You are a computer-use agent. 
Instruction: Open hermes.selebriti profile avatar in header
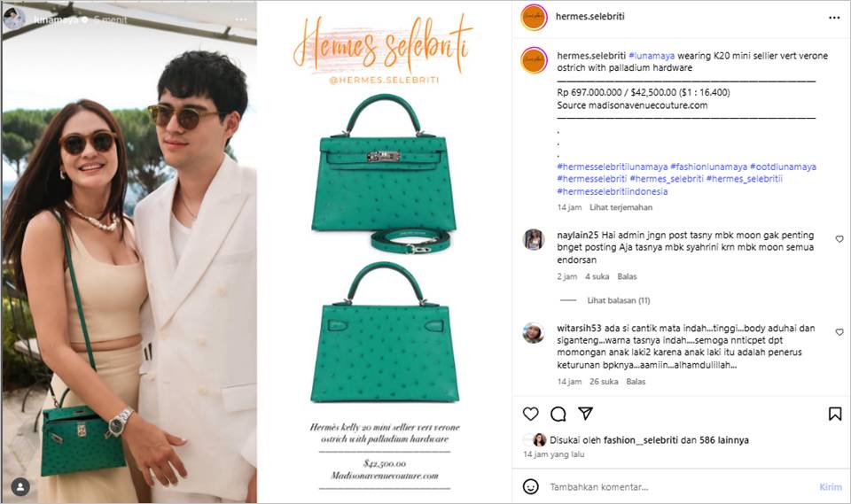pyautogui.click(x=534, y=17)
